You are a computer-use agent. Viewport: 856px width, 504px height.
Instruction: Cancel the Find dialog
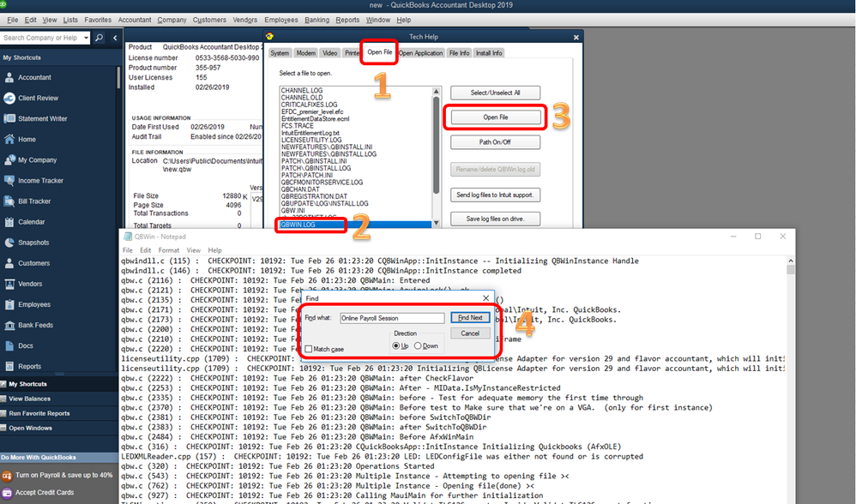point(470,333)
